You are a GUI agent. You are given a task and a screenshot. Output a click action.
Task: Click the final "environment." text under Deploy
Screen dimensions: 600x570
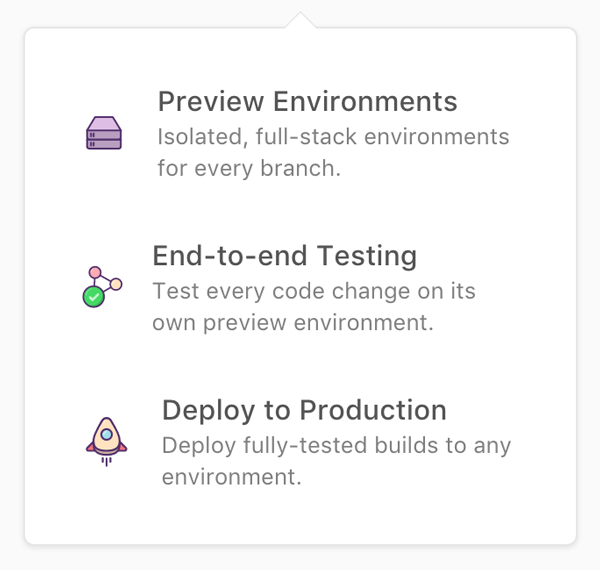click(231, 476)
